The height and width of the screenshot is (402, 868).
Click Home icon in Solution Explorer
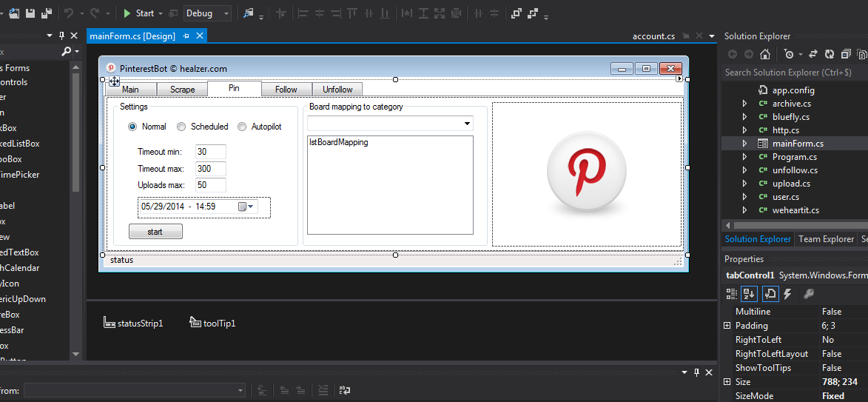765,54
